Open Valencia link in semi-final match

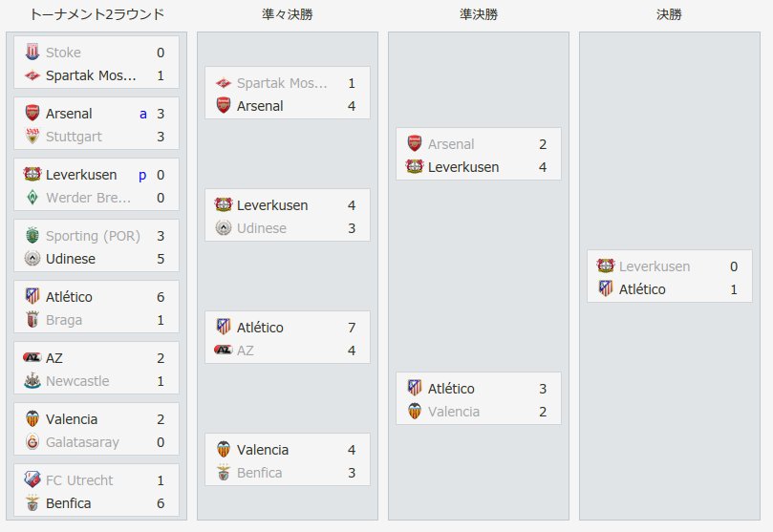coord(454,412)
